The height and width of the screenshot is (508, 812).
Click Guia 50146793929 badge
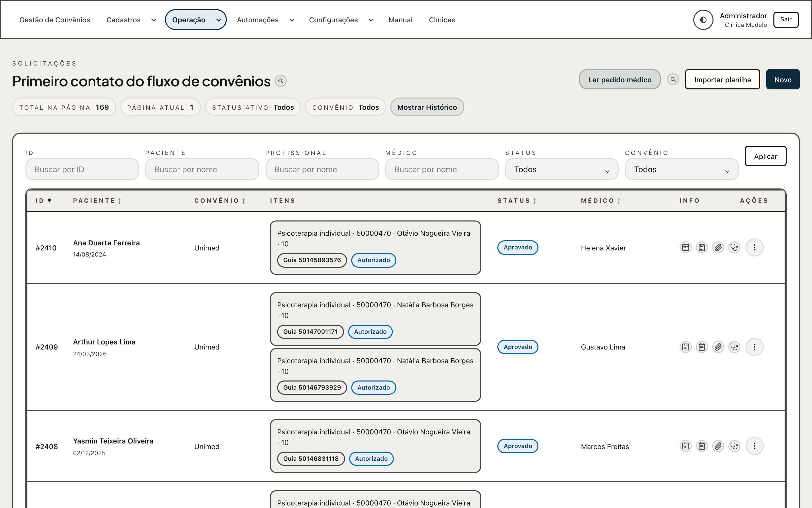click(x=312, y=387)
